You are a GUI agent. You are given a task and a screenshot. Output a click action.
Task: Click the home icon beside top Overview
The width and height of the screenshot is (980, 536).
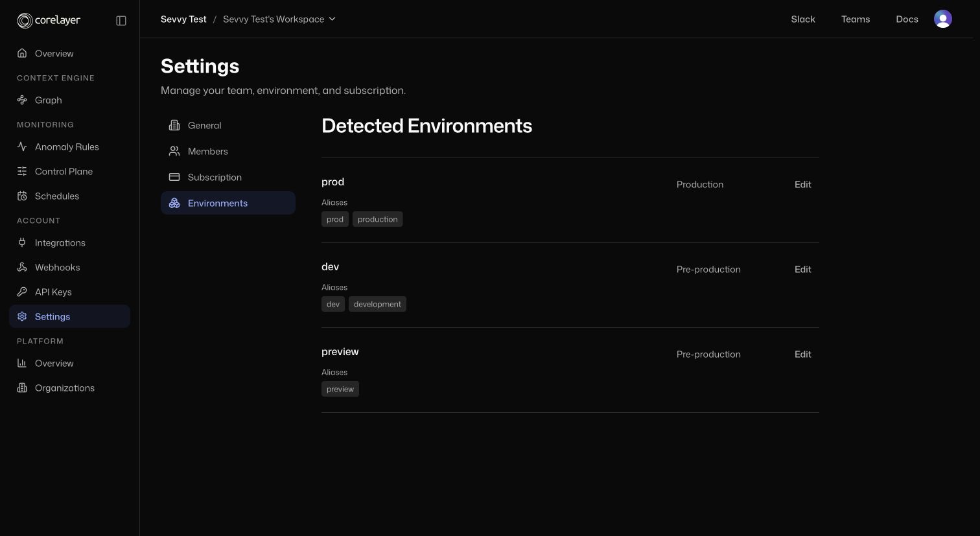pos(22,53)
